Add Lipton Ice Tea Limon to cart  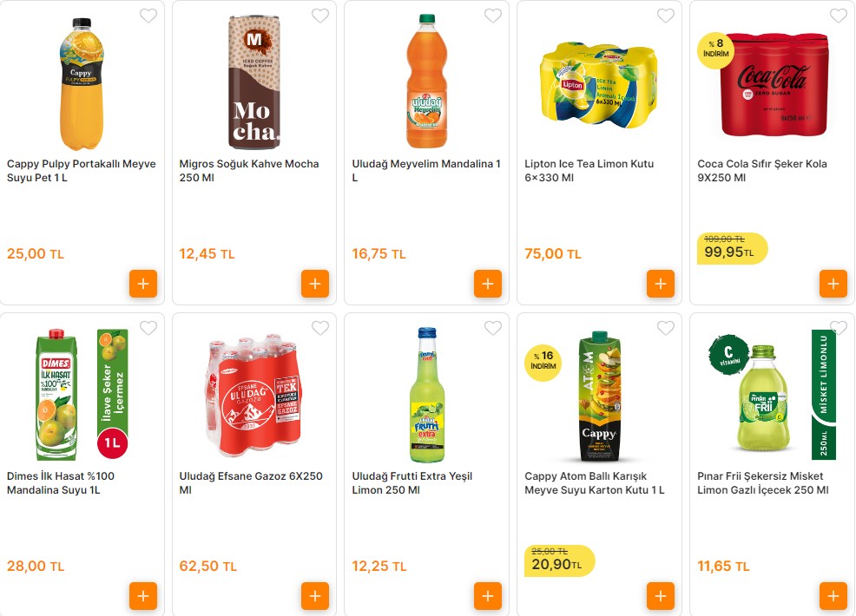660,284
